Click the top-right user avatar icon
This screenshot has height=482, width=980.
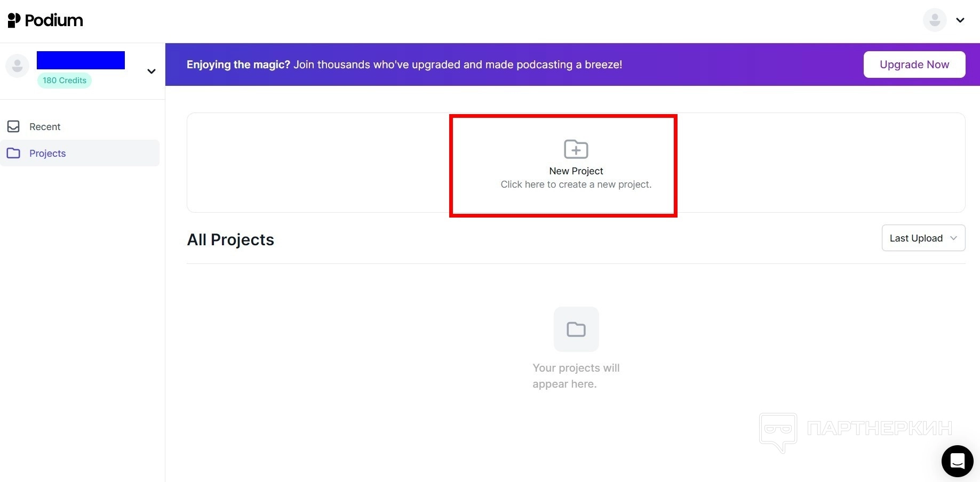pos(934,20)
